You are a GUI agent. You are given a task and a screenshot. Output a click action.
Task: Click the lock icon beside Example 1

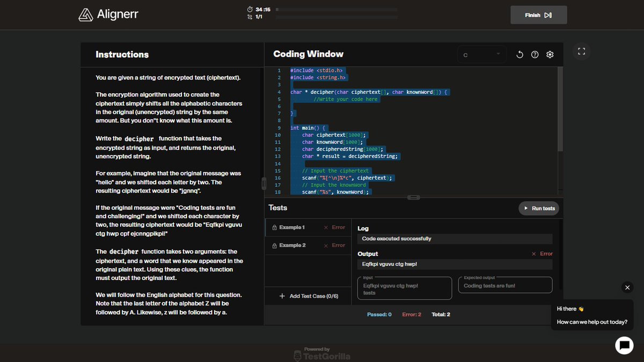point(274,227)
